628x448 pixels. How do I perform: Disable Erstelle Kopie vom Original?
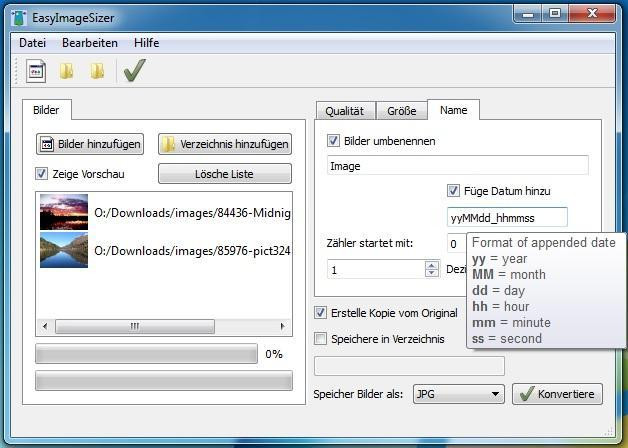pos(320,313)
